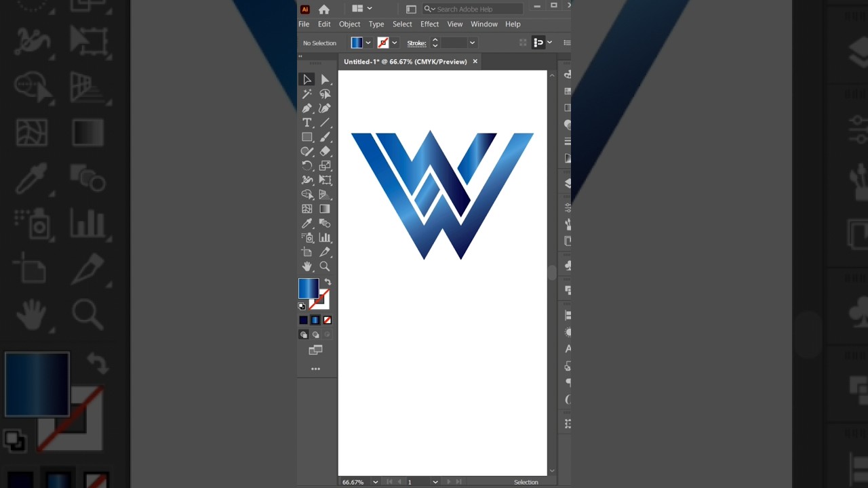Select the Pen tool
The width and height of the screenshot is (868, 488).
click(x=307, y=108)
